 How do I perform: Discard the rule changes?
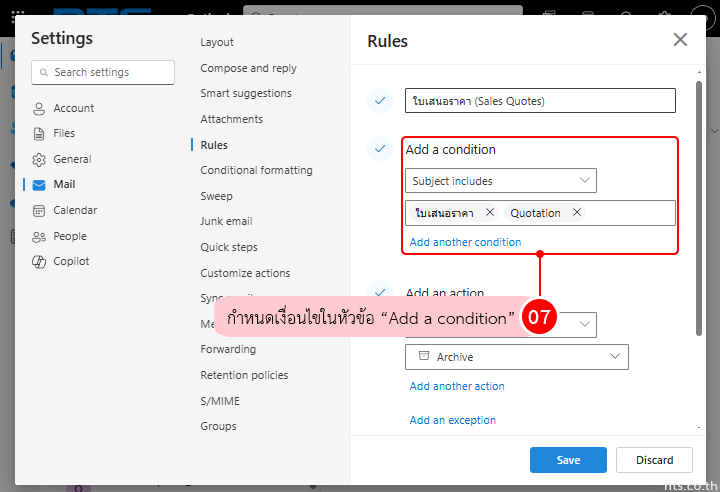652,460
